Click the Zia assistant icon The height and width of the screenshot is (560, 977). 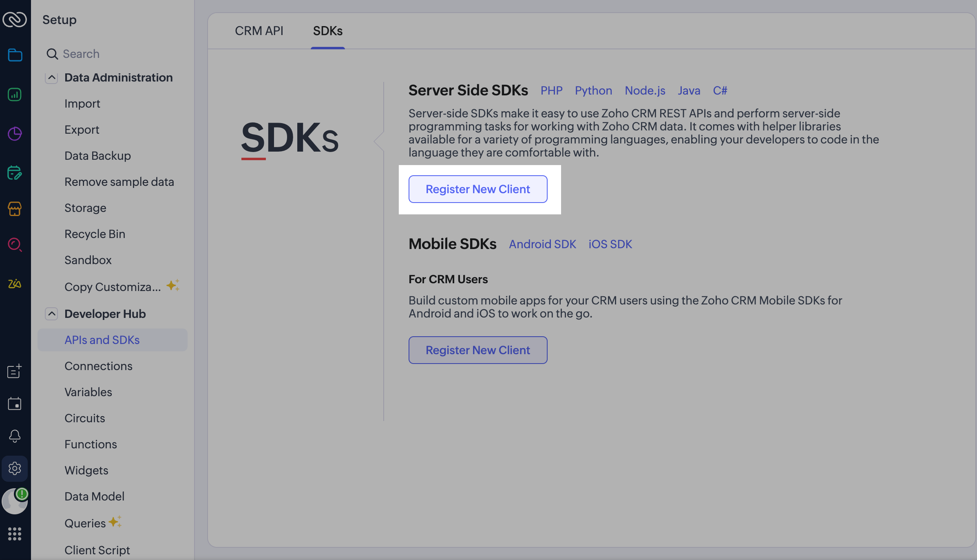[x=15, y=284]
